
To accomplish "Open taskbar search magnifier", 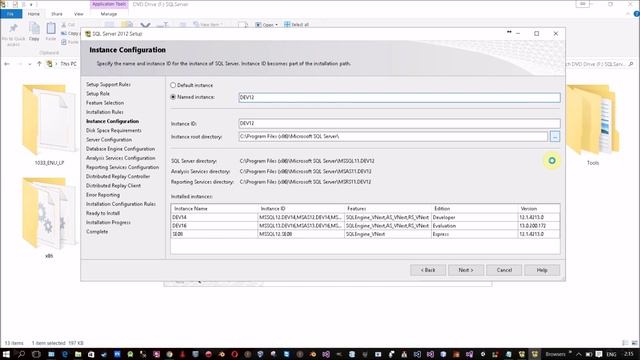I will click(21, 354).
